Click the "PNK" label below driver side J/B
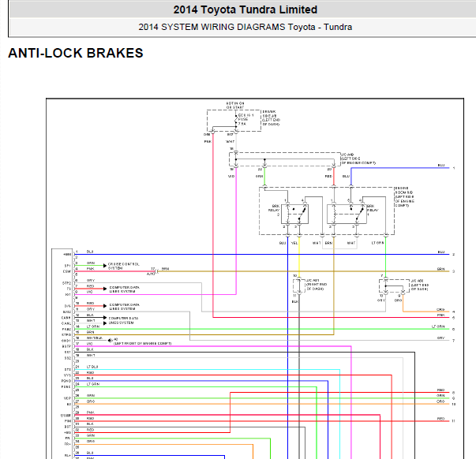Viewport: 476px width, 459px height. point(208,142)
